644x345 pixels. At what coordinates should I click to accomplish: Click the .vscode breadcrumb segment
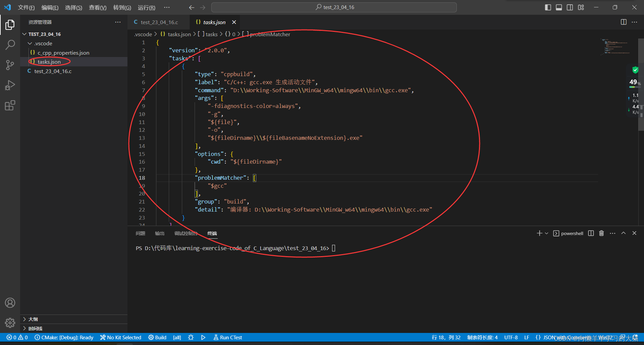coord(143,34)
